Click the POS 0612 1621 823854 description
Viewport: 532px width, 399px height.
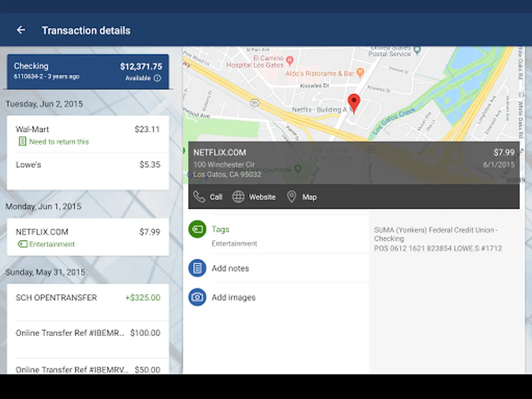coord(438,248)
